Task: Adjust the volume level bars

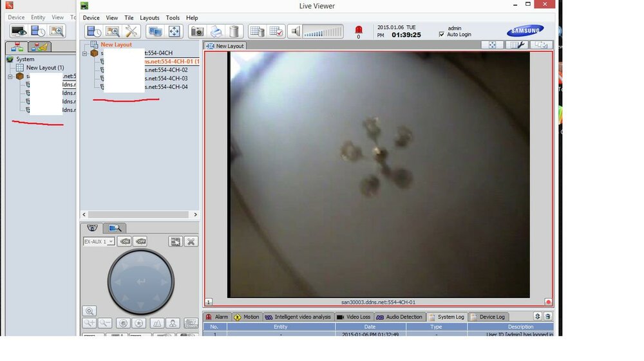Action: tap(323, 32)
